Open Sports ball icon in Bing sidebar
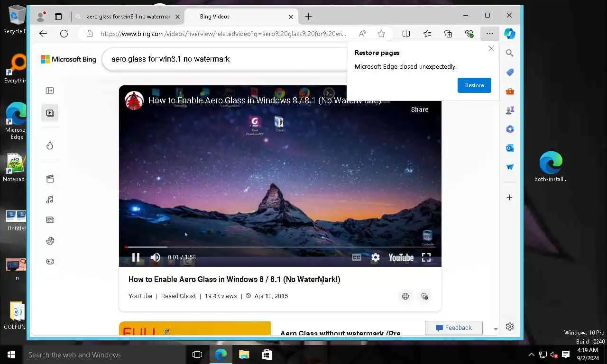The height and width of the screenshot is (364, 607). [x=50, y=241]
